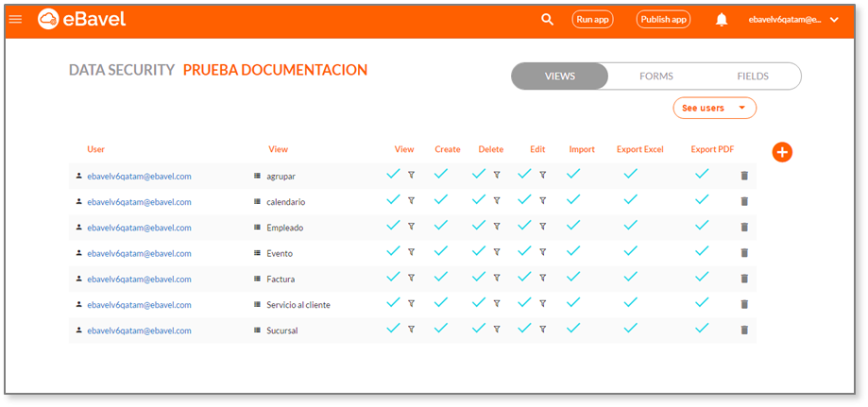
Task: Delete the agrupar row with trash icon
Action: 744,176
